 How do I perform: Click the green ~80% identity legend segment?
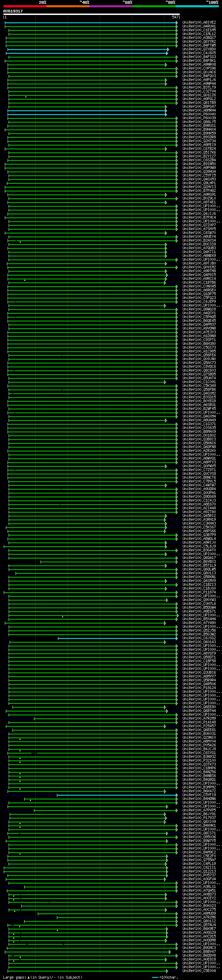point(154,6)
